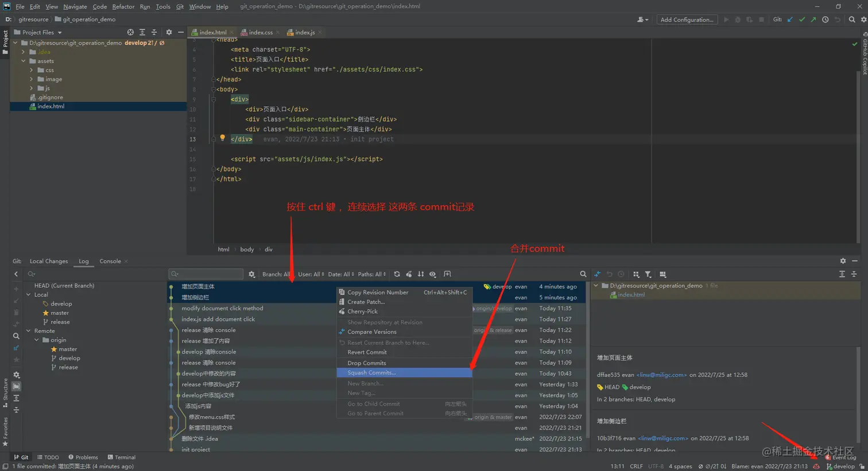Open the magnifier search icon on main toolbar

pyautogui.click(x=852, y=19)
